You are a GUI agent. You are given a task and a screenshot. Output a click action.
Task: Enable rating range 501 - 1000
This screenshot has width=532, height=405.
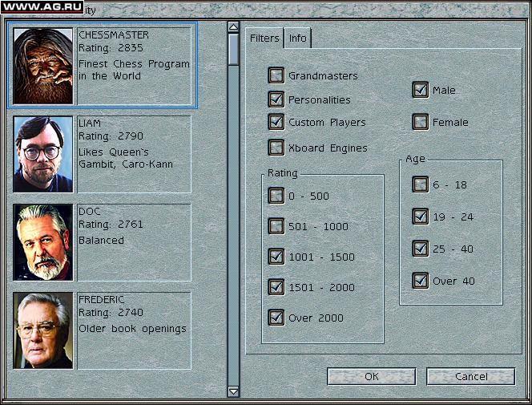tap(276, 226)
